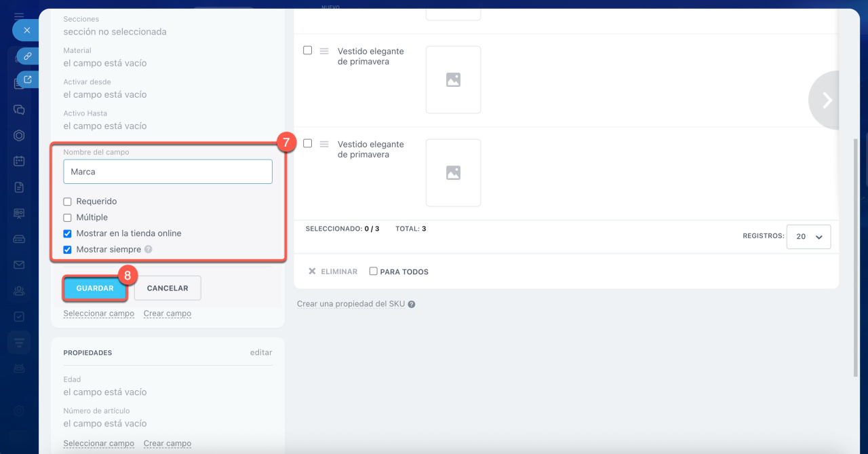Click the Cancelar button

[167, 288]
